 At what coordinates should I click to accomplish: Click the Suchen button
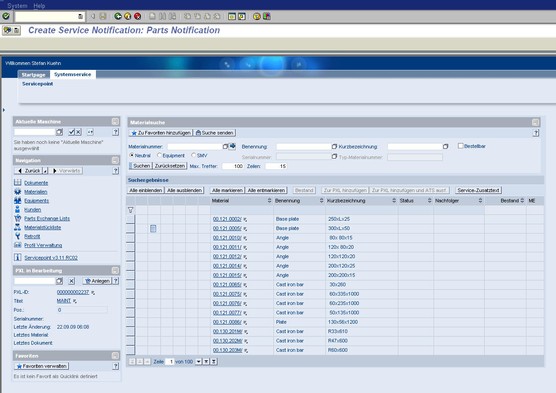click(141, 166)
